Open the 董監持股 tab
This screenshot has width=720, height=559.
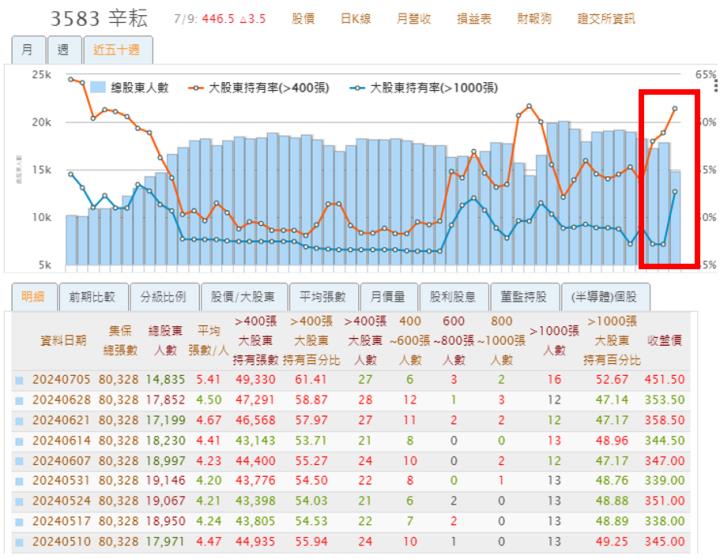point(524,297)
